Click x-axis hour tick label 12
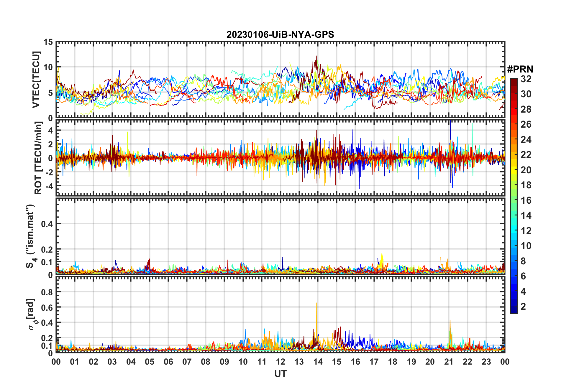The width and height of the screenshot is (561, 392). [x=280, y=362]
